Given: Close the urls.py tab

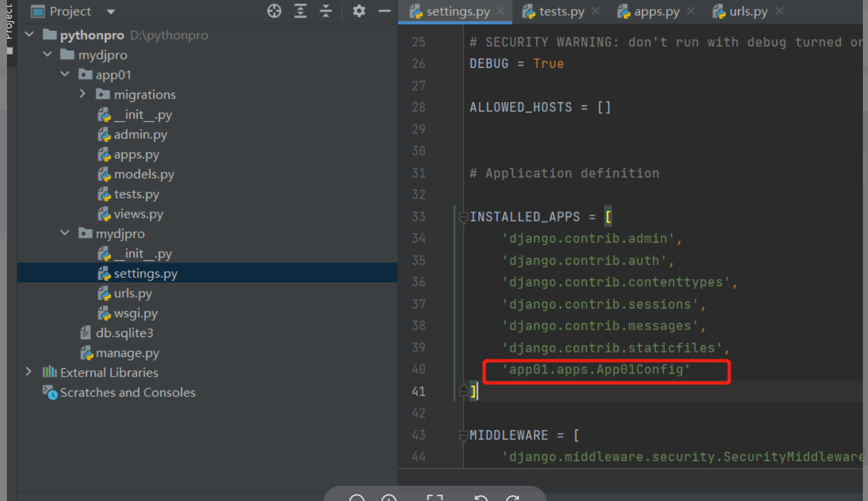Looking at the screenshot, I should [779, 11].
